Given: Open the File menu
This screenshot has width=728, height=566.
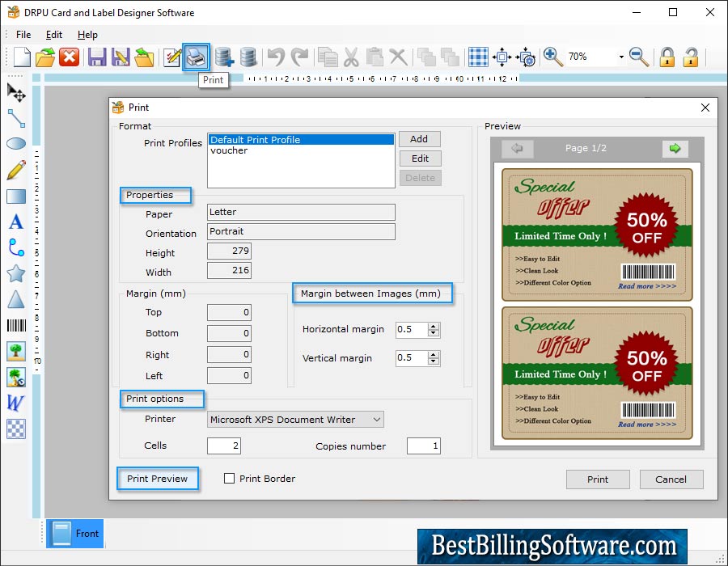Looking at the screenshot, I should (x=23, y=35).
